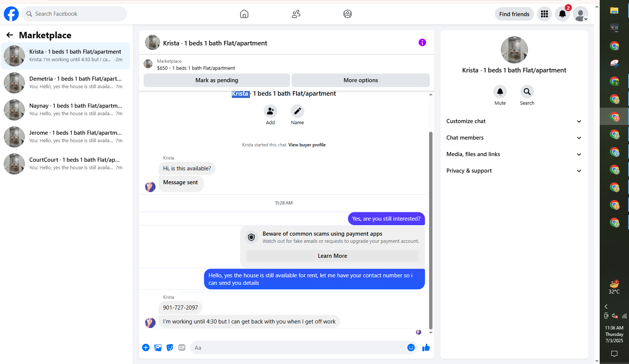Open the Groups icon in top navigation
The image size is (629, 364).
348,14
